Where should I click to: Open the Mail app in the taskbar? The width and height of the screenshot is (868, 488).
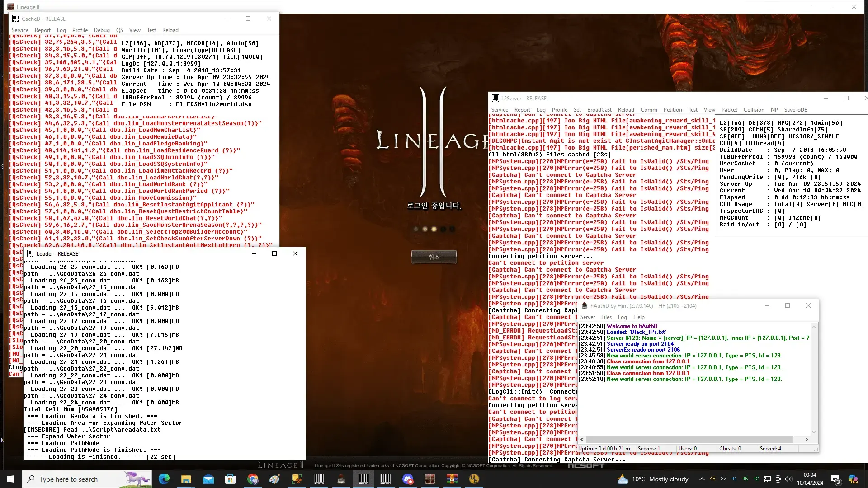pyautogui.click(x=208, y=479)
